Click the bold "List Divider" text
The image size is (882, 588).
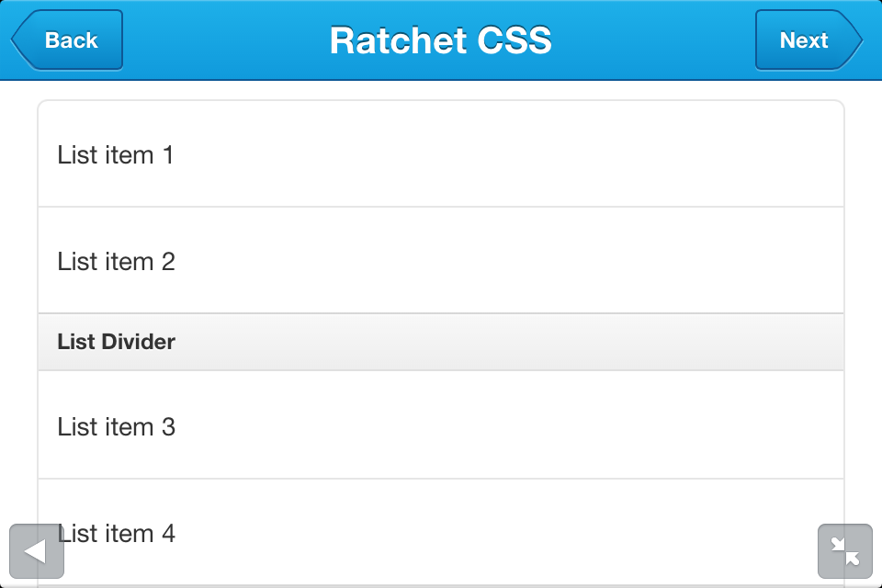116,343
